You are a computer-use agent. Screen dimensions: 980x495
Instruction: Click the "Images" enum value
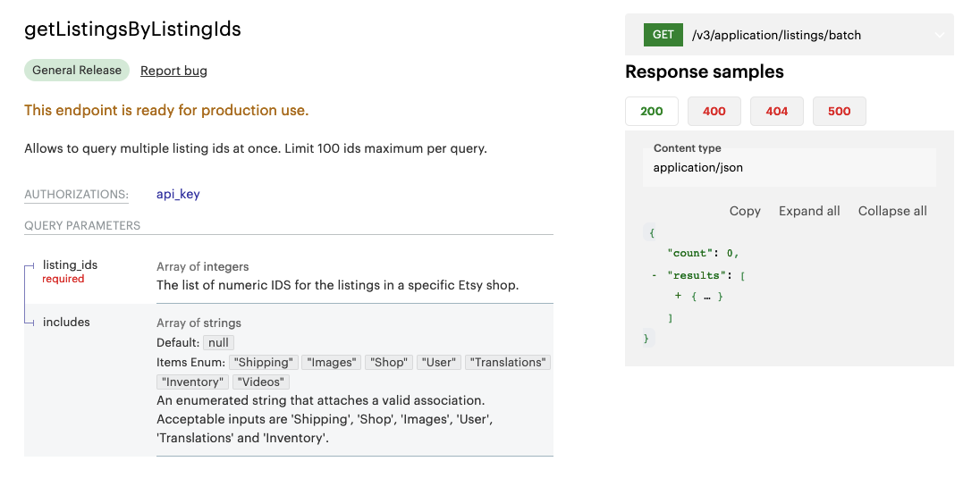[x=331, y=363]
